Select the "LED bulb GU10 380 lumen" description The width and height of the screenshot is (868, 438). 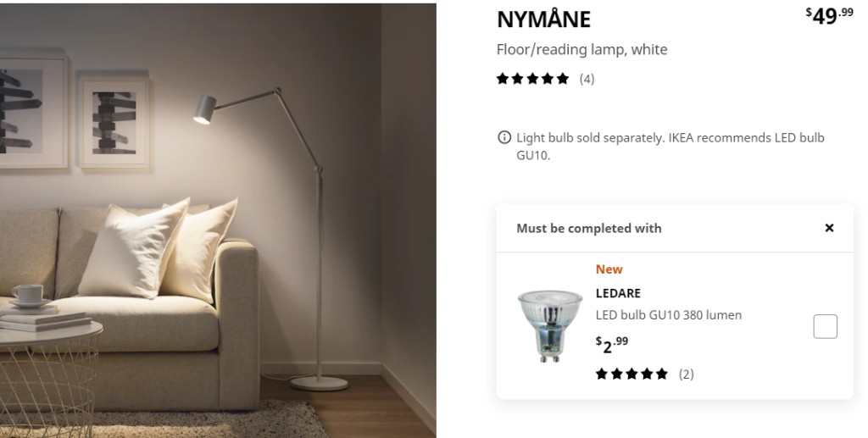click(x=668, y=315)
